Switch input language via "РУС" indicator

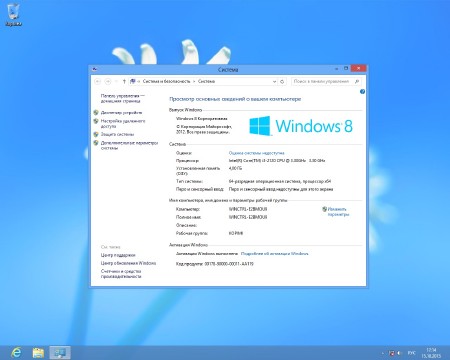411,353
